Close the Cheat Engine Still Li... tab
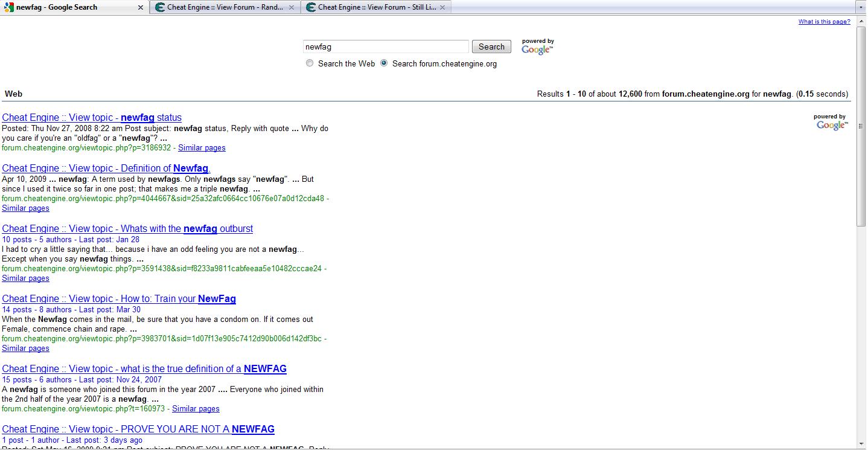868x450 pixels. tap(442, 8)
